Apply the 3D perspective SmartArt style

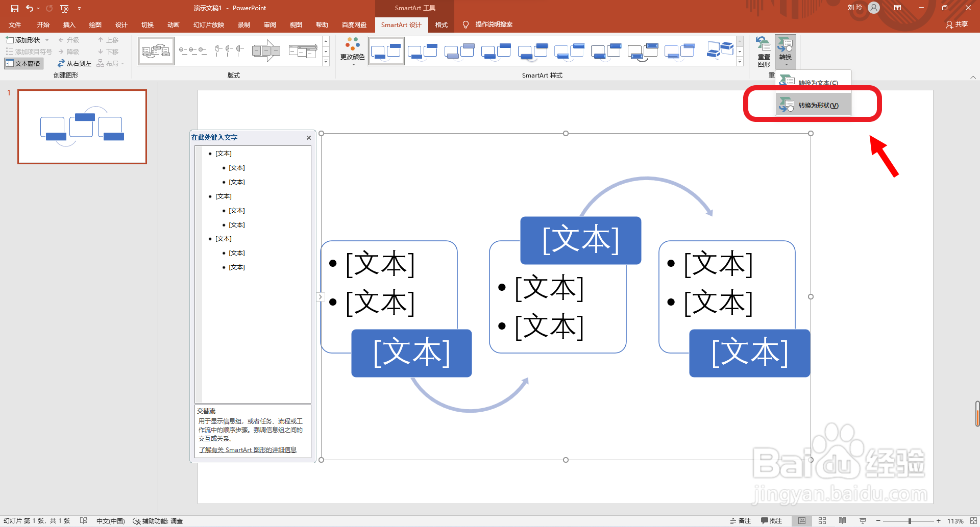click(x=719, y=51)
